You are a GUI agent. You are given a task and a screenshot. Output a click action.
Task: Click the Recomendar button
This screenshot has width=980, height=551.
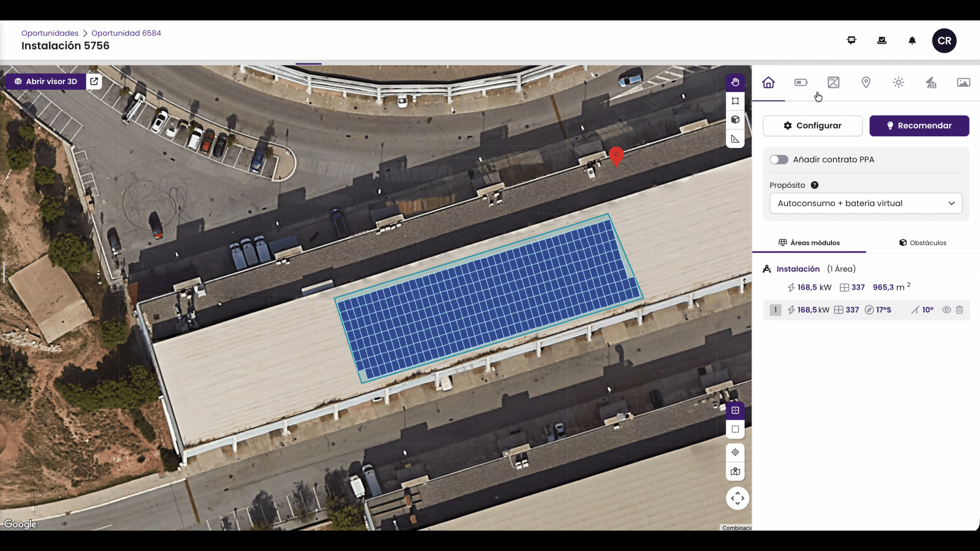919,126
